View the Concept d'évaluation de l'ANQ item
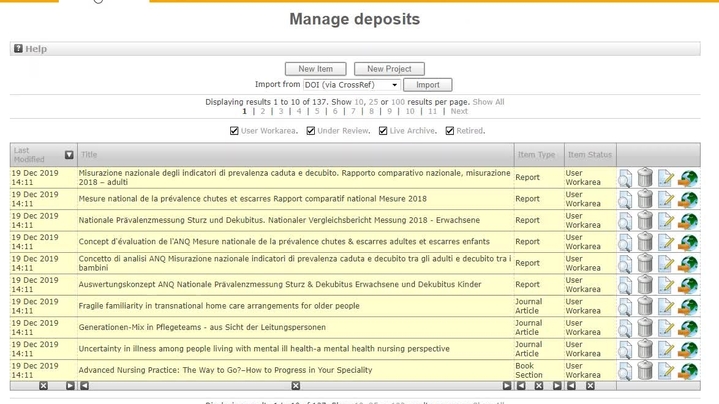This screenshot has height=404, width=719. click(625, 243)
